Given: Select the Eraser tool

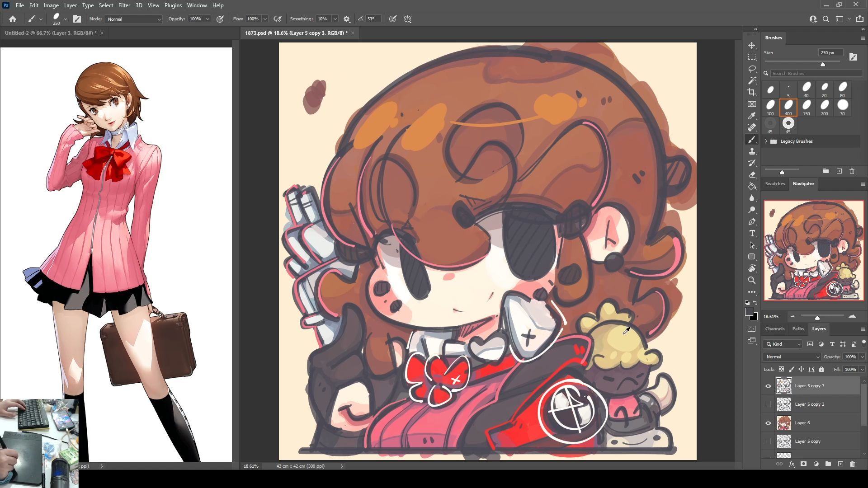Looking at the screenshot, I should 752,174.
